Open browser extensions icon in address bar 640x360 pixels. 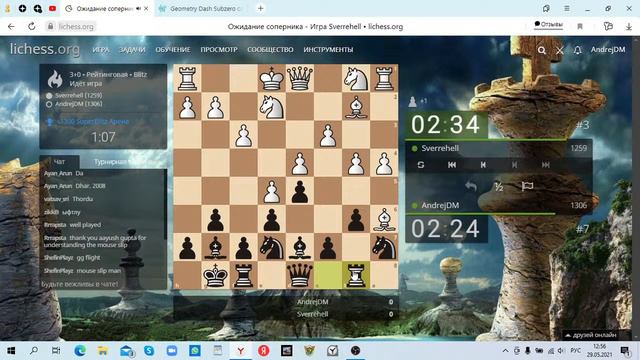608,27
